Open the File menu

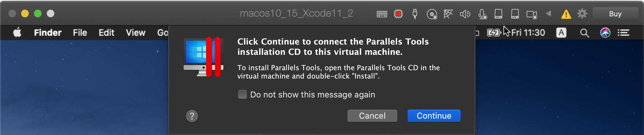(x=80, y=32)
